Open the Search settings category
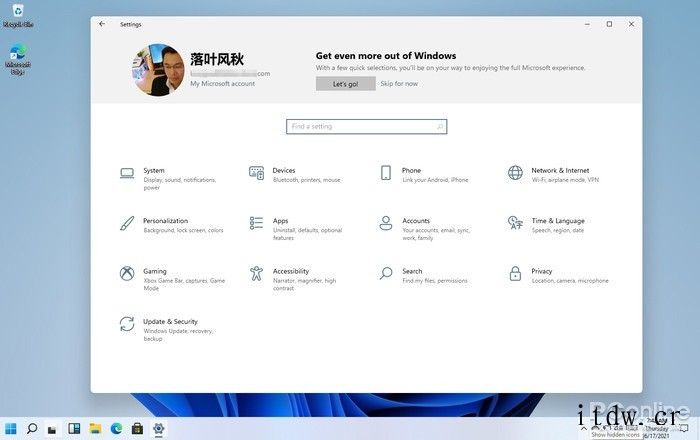Viewport: 700px width, 440px height. click(x=412, y=271)
